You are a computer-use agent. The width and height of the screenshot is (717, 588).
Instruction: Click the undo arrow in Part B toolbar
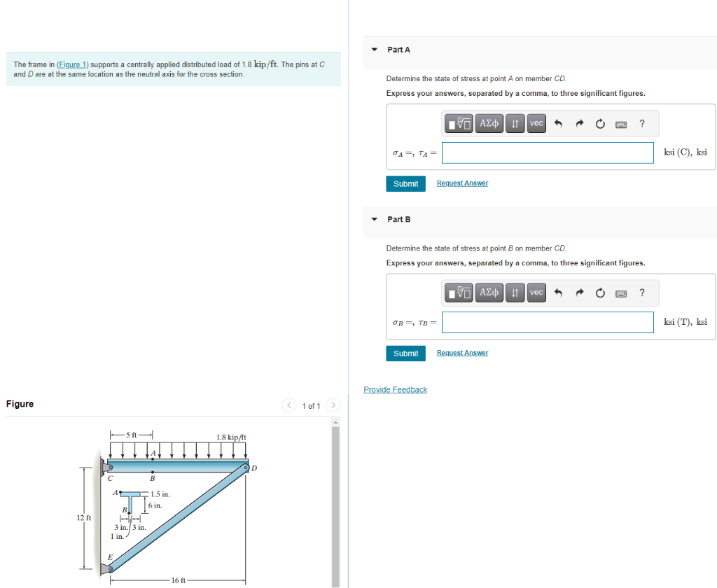pos(558,293)
